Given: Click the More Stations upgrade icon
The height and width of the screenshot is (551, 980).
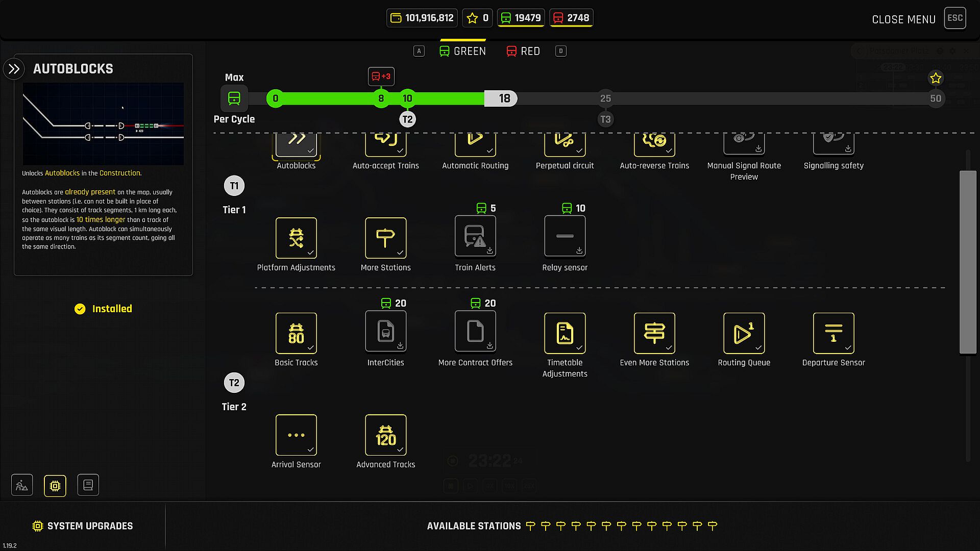Looking at the screenshot, I should tap(385, 238).
